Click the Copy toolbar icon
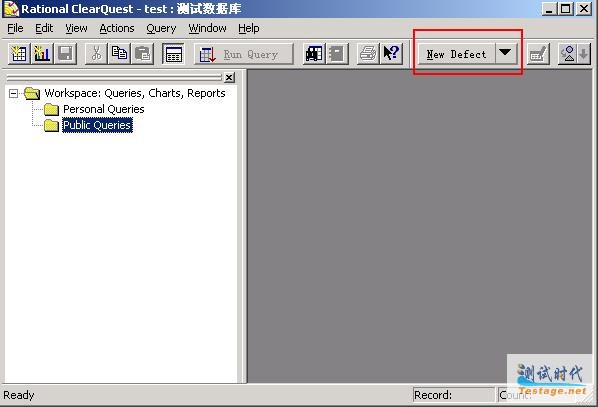The height and width of the screenshot is (407, 598). click(x=119, y=54)
